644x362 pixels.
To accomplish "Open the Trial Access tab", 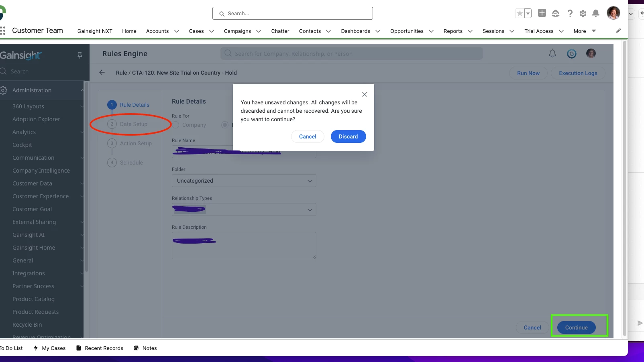I will [x=539, y=31].
